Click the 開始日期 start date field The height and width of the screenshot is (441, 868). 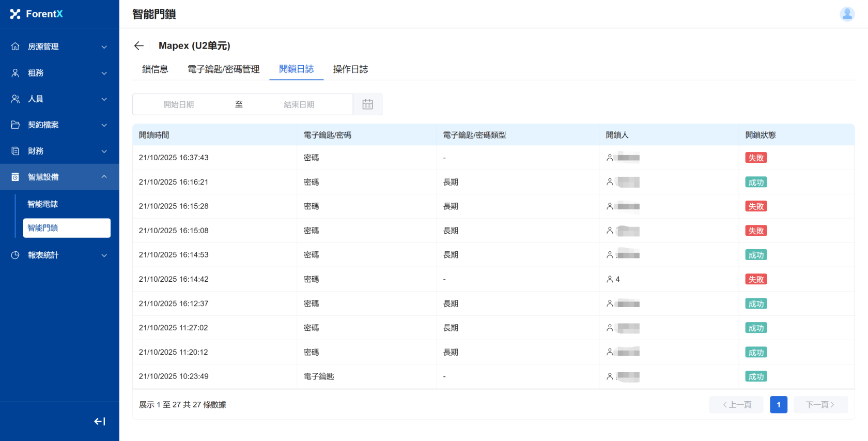(x=179, y=104)
